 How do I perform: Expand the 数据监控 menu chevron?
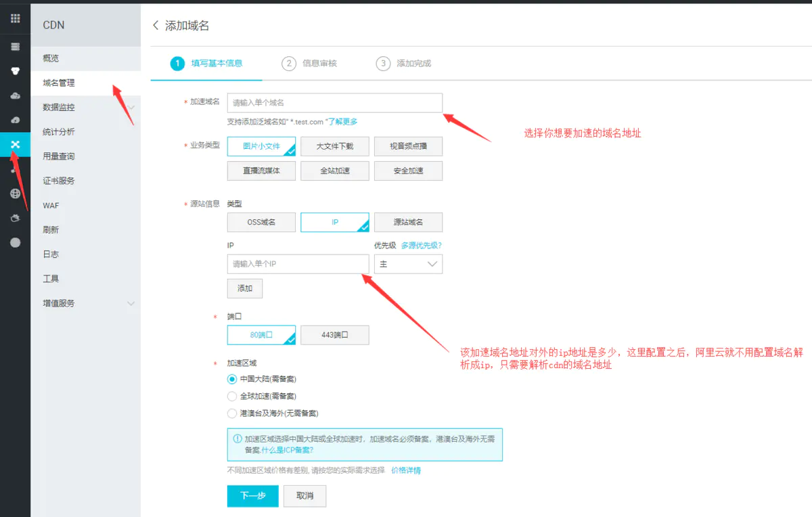pos(131,108)
